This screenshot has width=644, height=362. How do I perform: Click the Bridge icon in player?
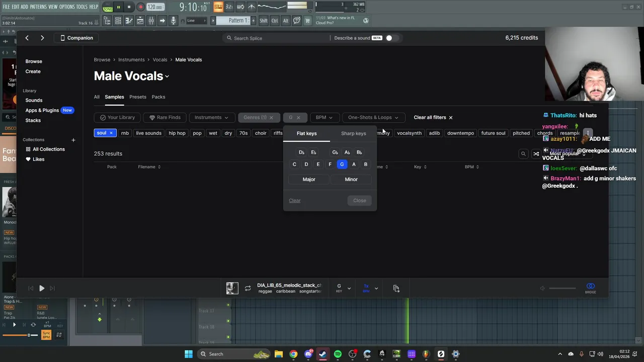coord(591,288)
